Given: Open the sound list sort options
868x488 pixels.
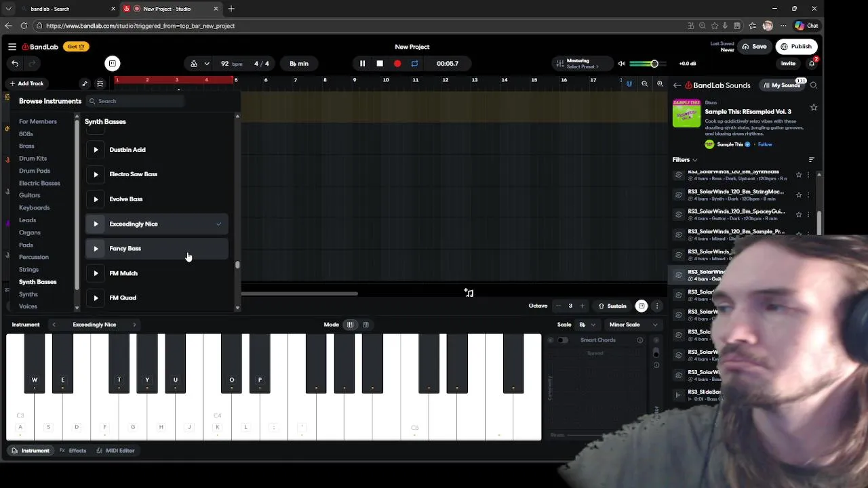Looking at the screenshot, I should pyautogui.click(x=812, y=160).
